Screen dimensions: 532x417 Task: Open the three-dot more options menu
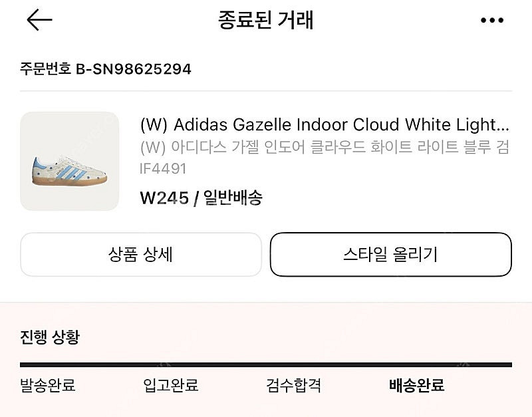click(x=492, y=21)
